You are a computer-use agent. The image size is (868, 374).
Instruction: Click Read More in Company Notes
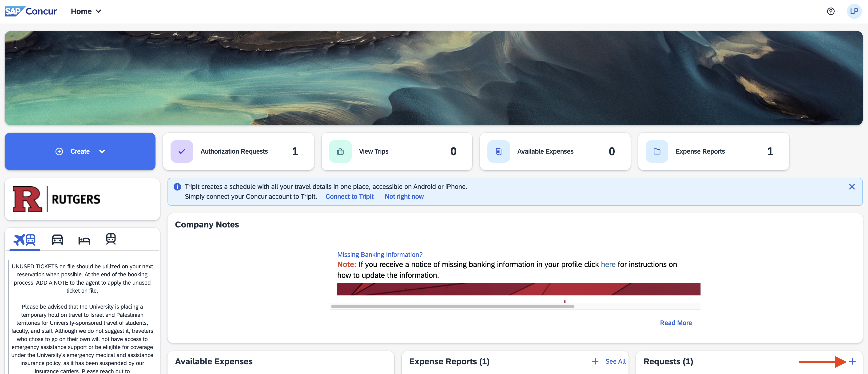pyautogui.click(x=676, y=323)
